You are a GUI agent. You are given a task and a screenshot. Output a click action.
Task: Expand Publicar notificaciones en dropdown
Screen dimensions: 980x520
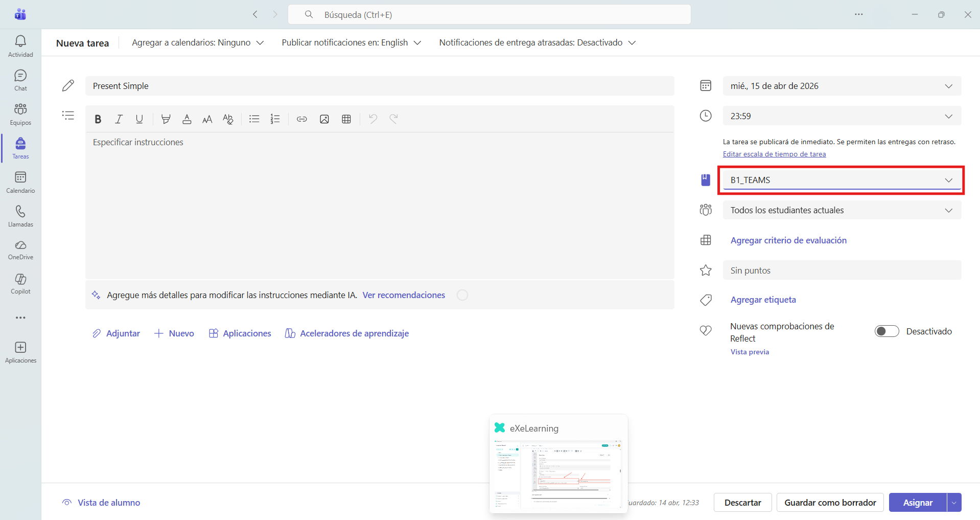(x=352, y=43)
